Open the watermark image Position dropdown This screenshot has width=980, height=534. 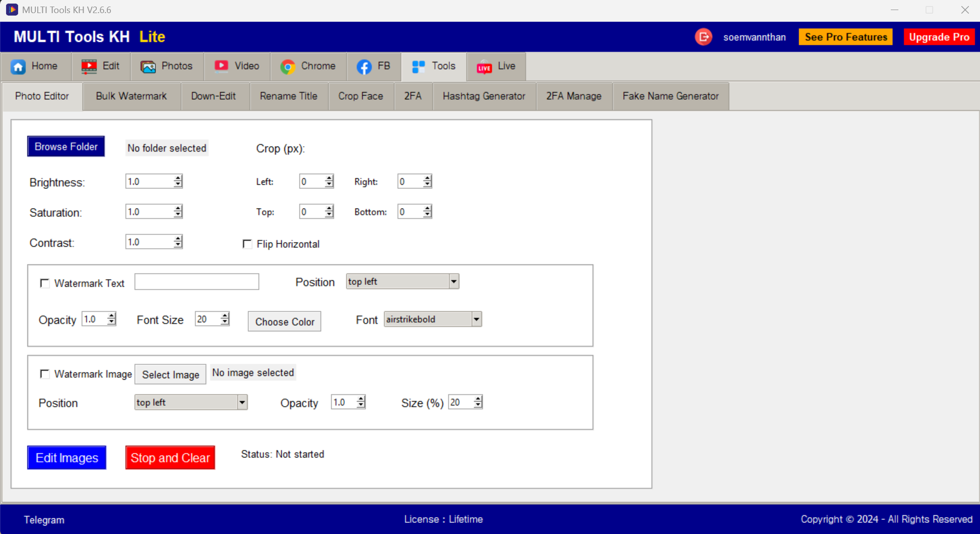[x=242, y=403]
